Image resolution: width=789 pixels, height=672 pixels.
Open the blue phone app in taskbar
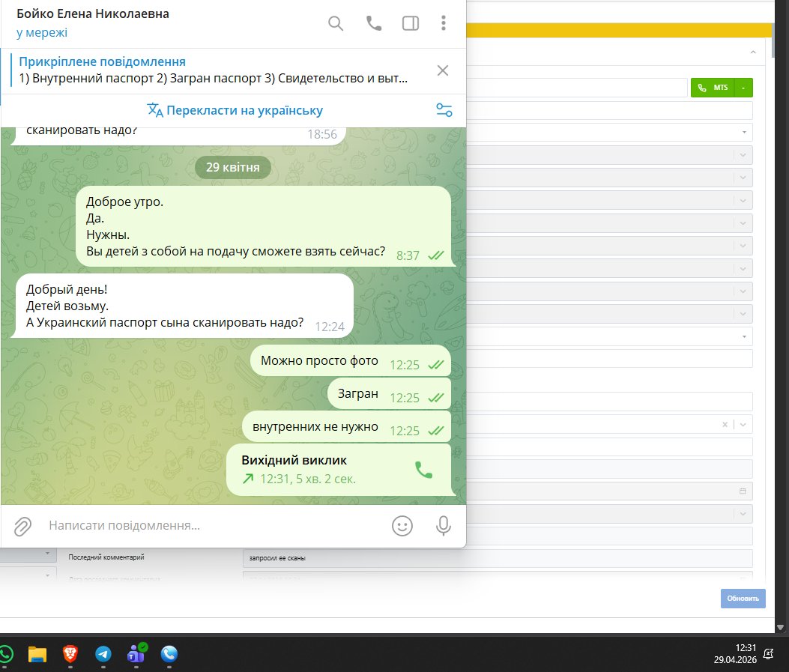tap(169, 654)
